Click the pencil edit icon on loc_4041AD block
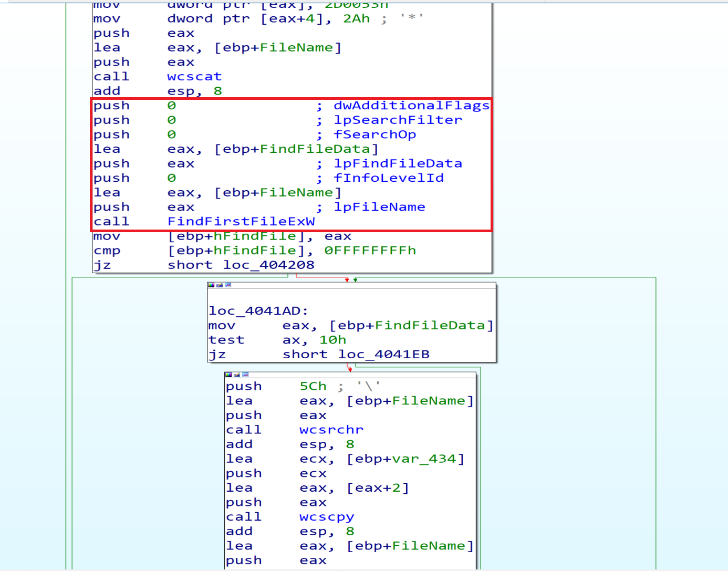 [x=220, y=285]
